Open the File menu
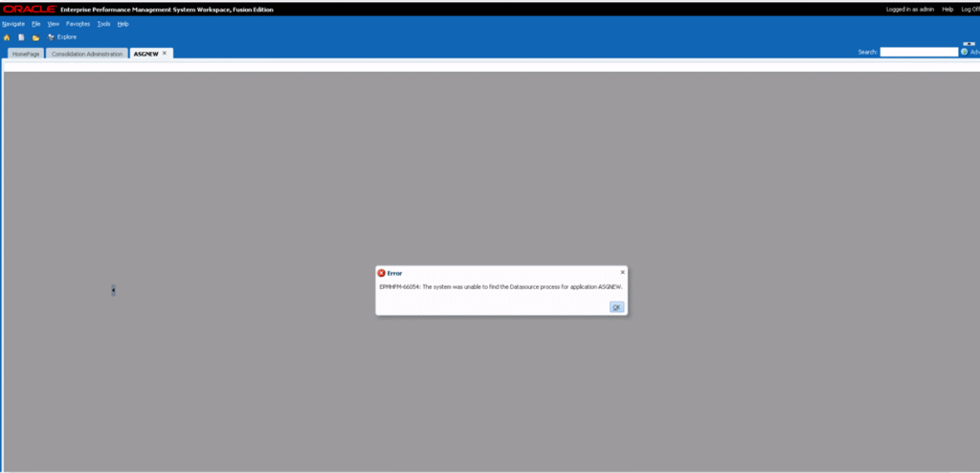Viewport: 980px width, 473px height. [35, 23]
